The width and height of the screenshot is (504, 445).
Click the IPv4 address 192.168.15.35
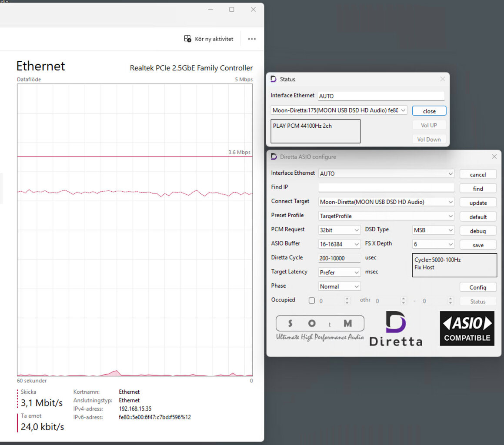(135, 408)
